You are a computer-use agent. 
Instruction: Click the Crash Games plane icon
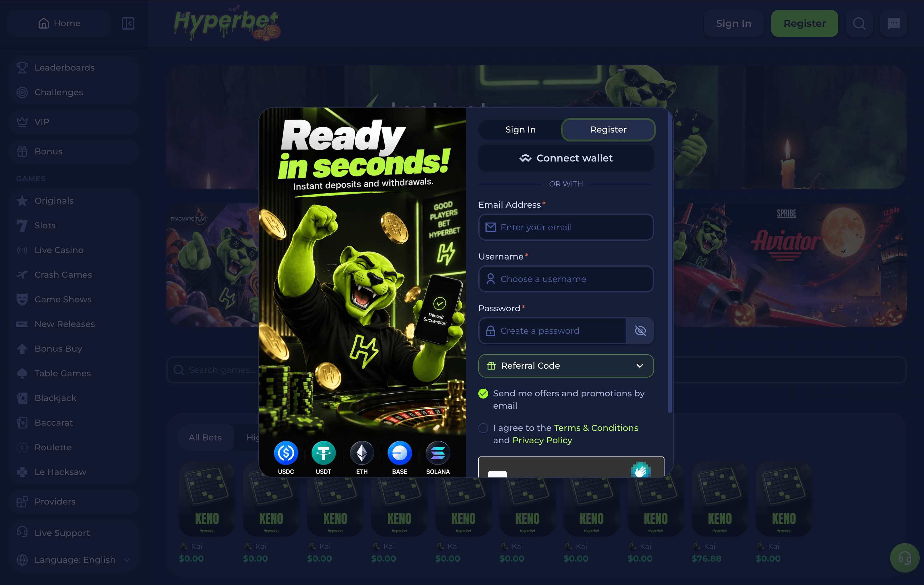tap(22, 274)
